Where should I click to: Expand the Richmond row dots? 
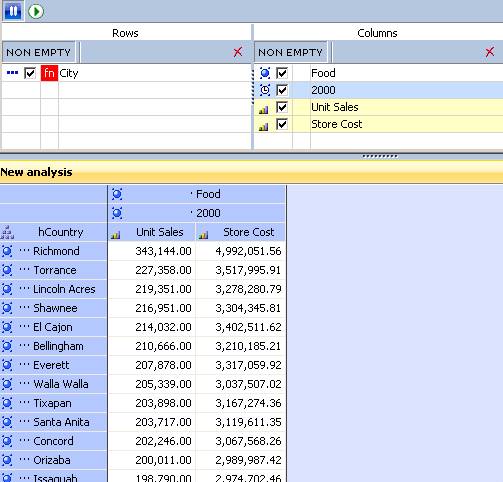click(24, 250)
